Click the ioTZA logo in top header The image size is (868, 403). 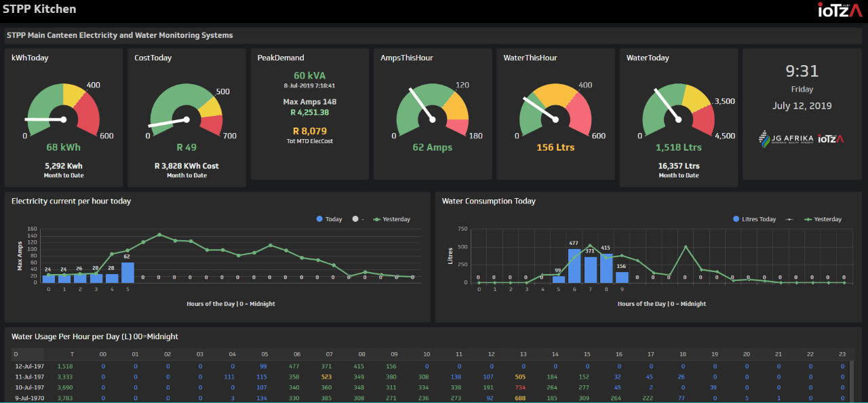click(840, 9)
